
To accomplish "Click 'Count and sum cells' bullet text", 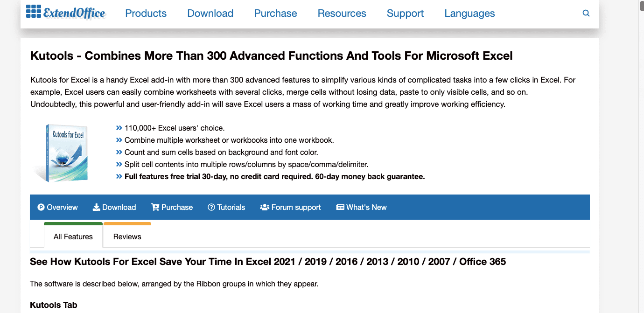I will pyautogui.click(x=221, y=152).
